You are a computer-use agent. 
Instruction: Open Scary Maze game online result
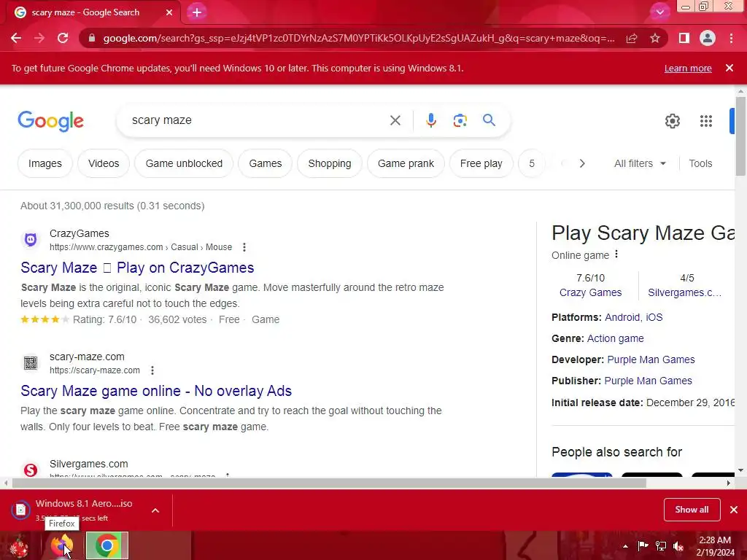point(156,391)
